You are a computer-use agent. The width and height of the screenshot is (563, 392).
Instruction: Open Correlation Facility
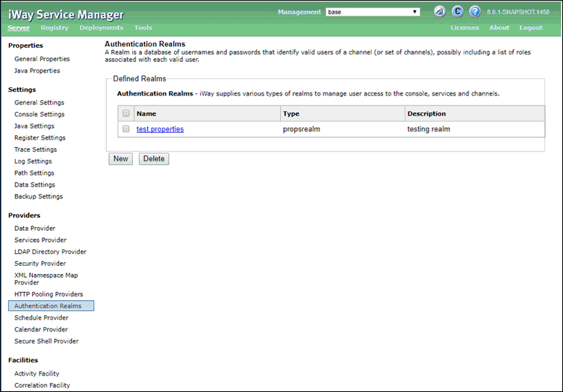[42, 385]
